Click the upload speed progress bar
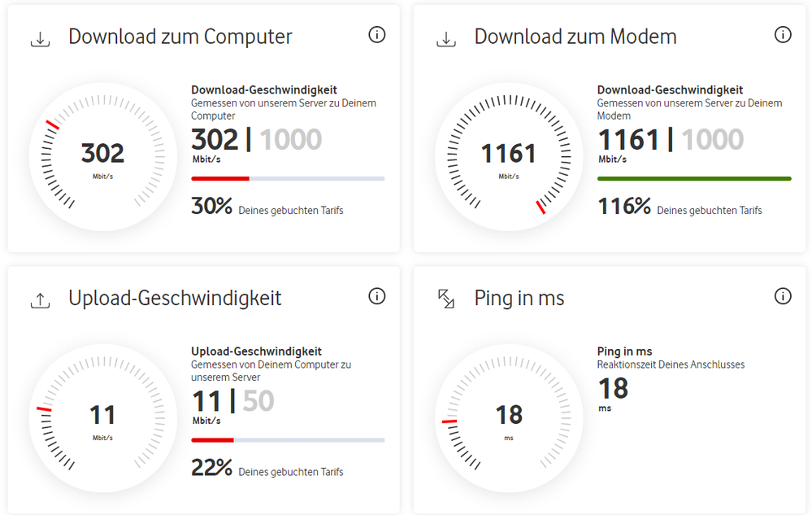Screen dimensions: 812x515 [x=213, y=440]
